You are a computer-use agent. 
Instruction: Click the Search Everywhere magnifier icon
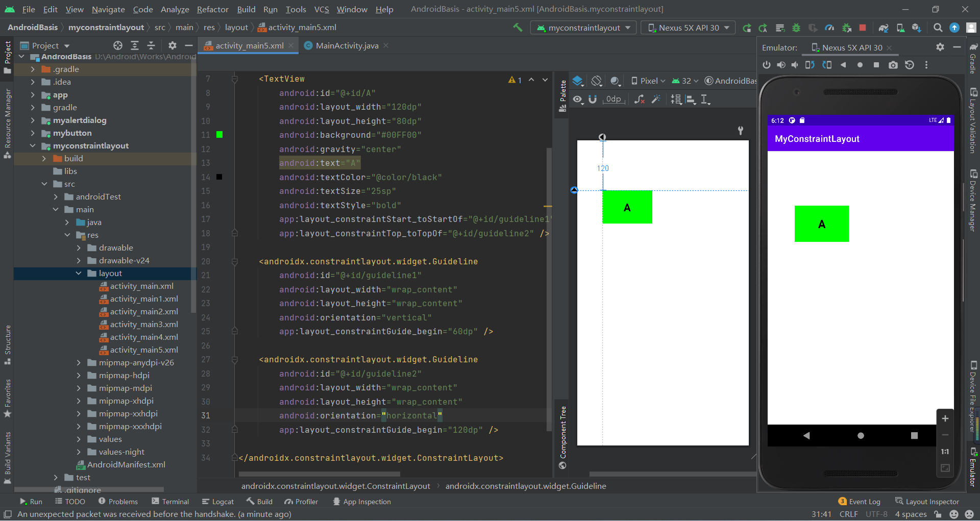pyautogui.click(x=938, y=28)
